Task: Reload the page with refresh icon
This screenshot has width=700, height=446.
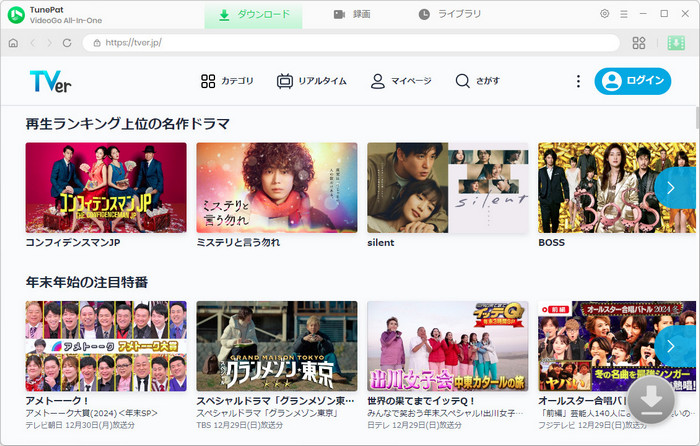Action: pos(67,43)
